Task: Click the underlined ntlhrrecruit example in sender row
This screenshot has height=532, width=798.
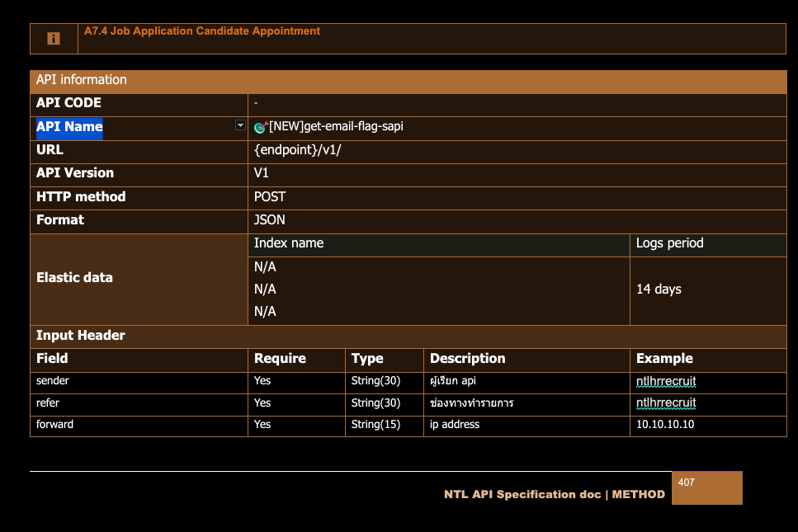Action: [x=666, y=381]
